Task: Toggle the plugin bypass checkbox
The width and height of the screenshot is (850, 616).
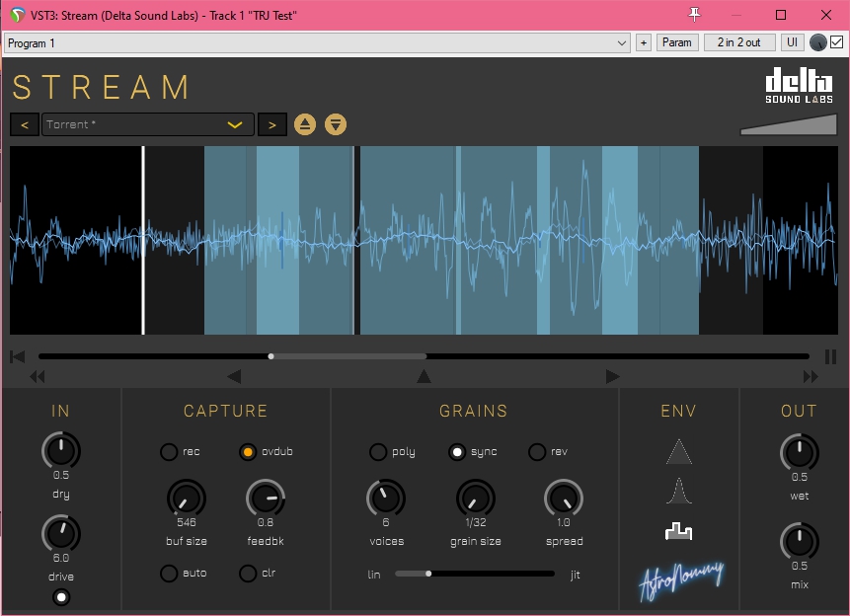Action: [x=836, y=42]
